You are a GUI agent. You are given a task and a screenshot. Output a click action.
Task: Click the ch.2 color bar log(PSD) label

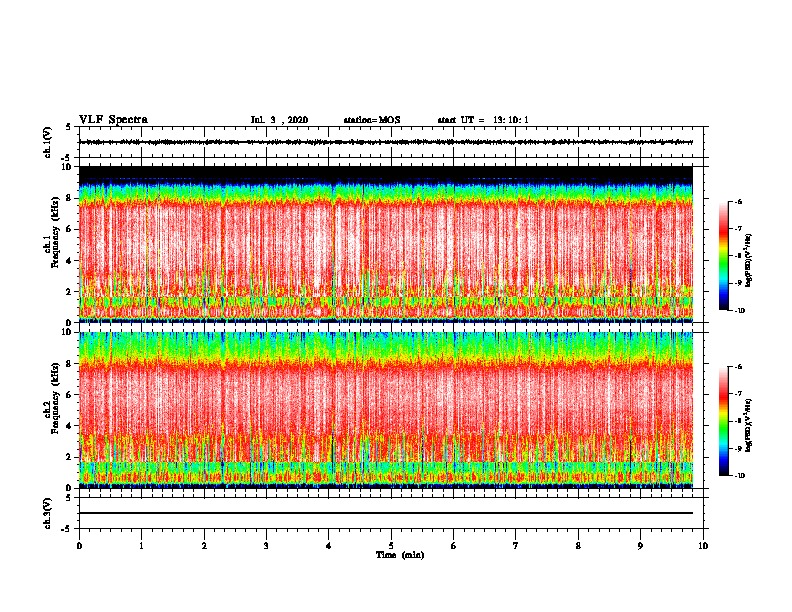[748, 425]
